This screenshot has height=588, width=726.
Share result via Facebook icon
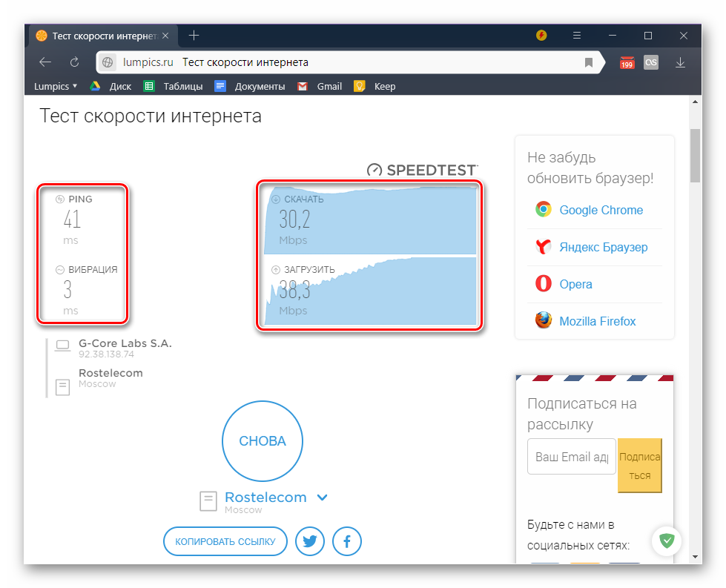tap(347, 541)
